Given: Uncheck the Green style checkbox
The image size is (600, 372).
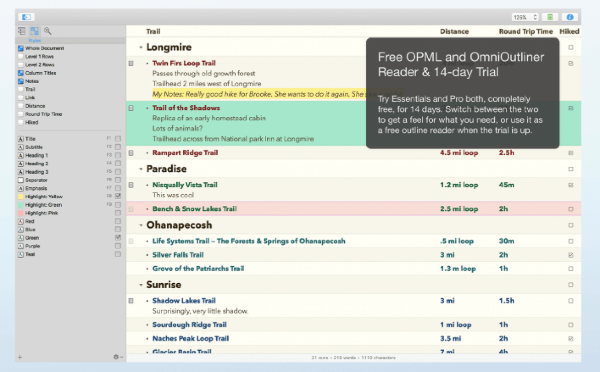Looking at the screenshot, I should point(118,238).
